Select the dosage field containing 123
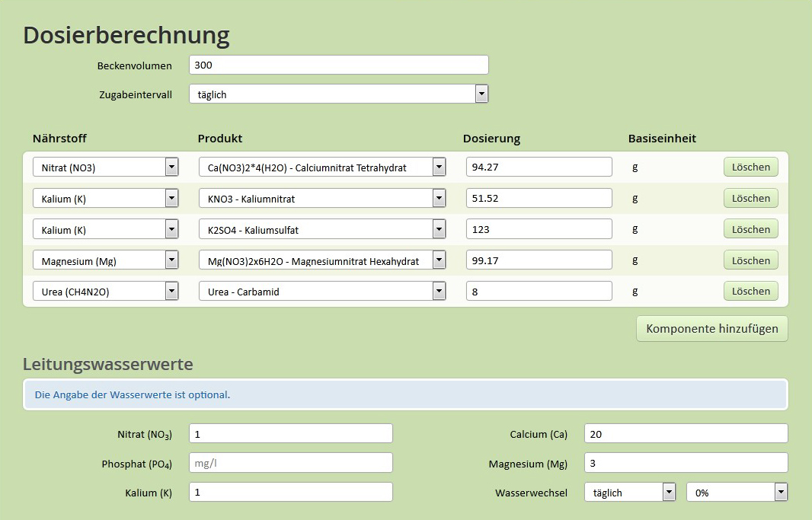Screen dimensions: 812x520 (x=539, y=229)
